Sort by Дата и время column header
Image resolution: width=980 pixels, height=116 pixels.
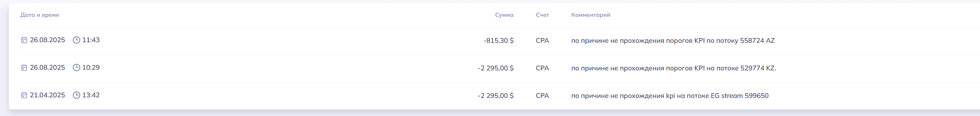(x=40, y=15)
